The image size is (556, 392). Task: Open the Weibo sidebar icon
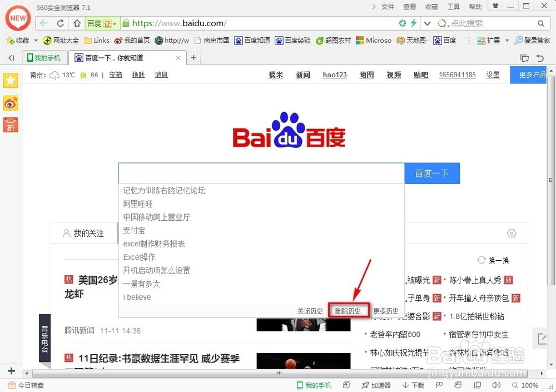11,103
